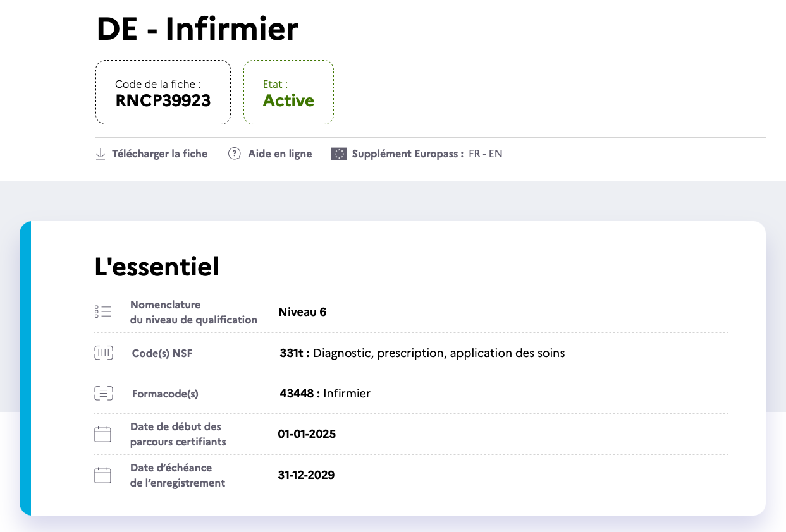Click the question mark help icon

tap(235, 154)
